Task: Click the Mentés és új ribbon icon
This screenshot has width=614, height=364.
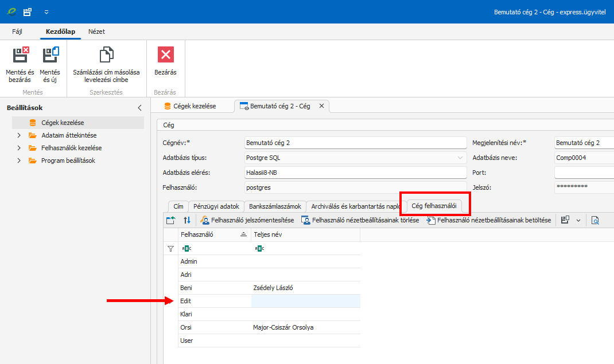Action: [50, 56]
